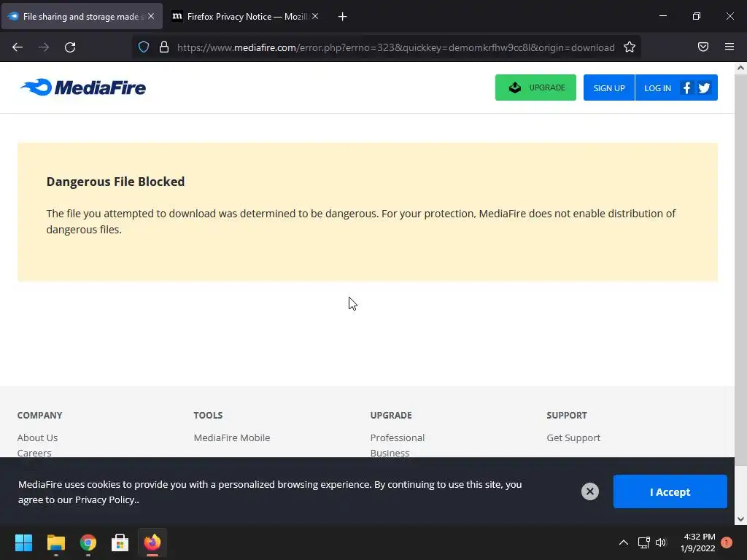Click the SIGN UP button
This screenshot has width=747, height=560.
(609, 87)
